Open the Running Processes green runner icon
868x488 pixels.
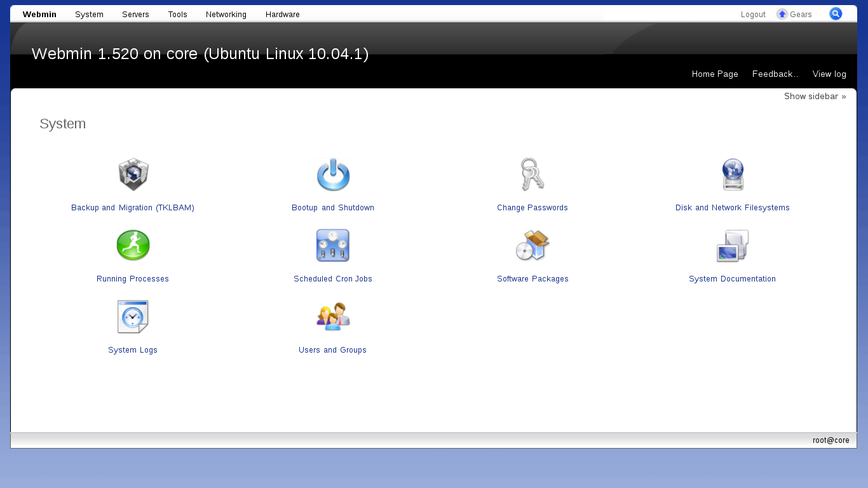pos(133,245)
